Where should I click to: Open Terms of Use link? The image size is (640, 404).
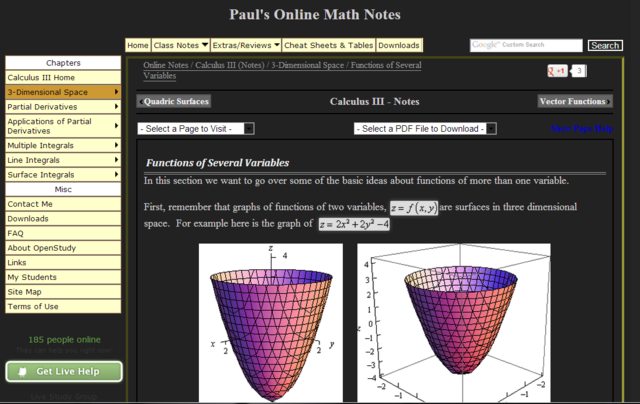(x=63, y=306)
